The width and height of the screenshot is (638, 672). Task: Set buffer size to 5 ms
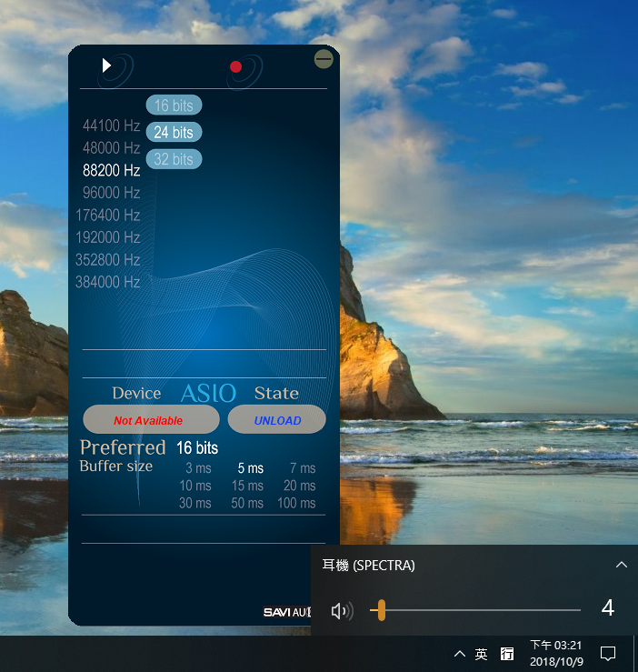coord(251,468)
